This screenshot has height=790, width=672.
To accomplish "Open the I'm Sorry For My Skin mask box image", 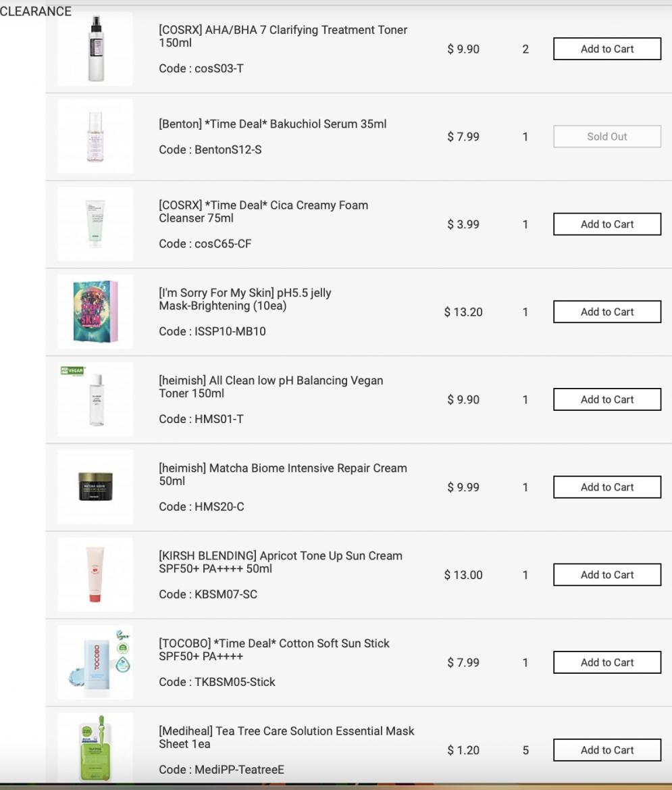I will tap(95, 312).
